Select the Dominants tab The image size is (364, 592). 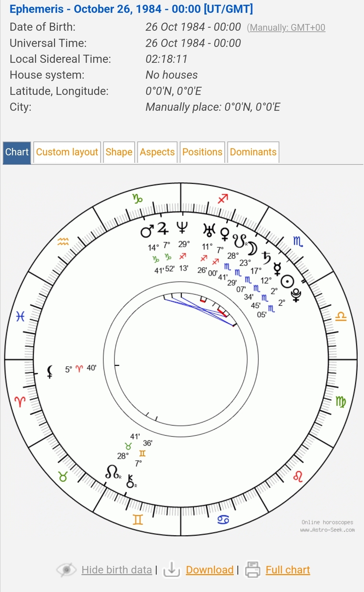tap(253, 152)
